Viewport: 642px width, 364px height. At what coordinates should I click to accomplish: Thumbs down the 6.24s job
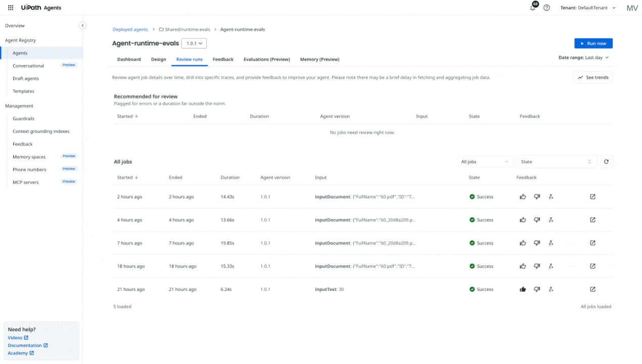537,289
